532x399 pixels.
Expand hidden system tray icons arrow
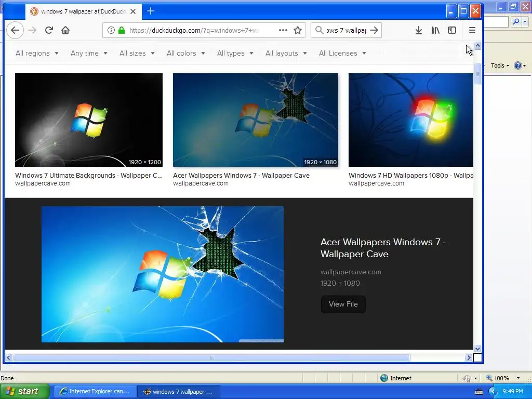(493, 392)
